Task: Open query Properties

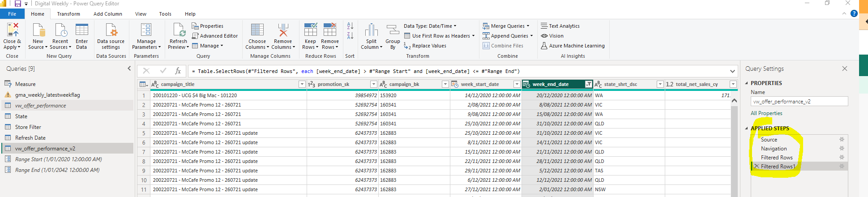Action: pos(208,26)
